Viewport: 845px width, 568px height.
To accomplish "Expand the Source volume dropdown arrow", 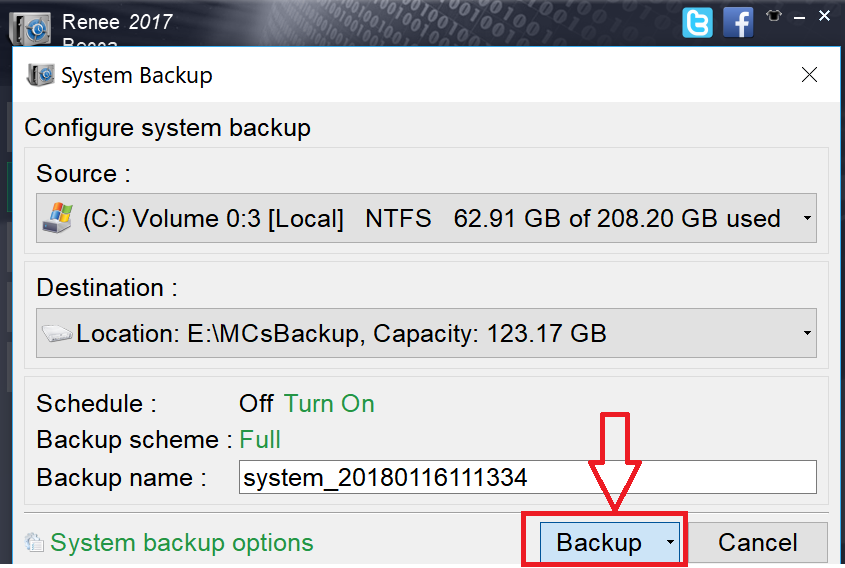I will pos(807,218).
